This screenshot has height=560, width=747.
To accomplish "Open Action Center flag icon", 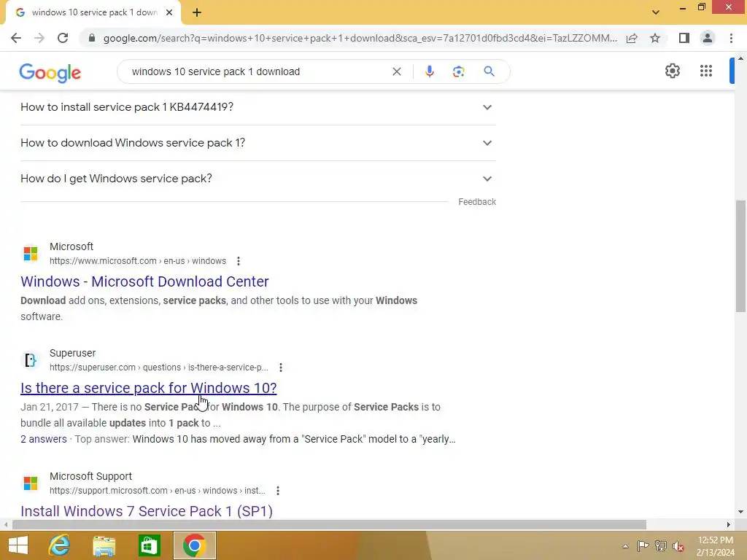I will tap(643, 545).
